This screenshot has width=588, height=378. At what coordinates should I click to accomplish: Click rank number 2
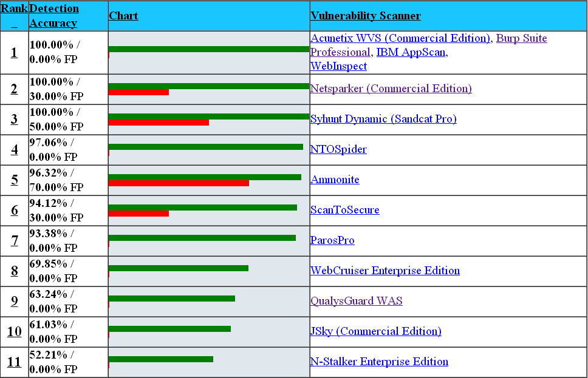pos(14,89)
